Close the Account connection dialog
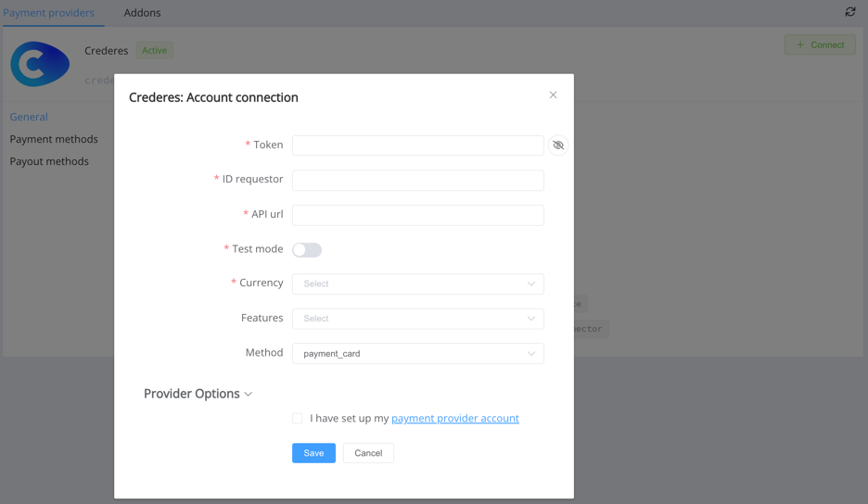 pyautogui.click(x=553, y=95)
